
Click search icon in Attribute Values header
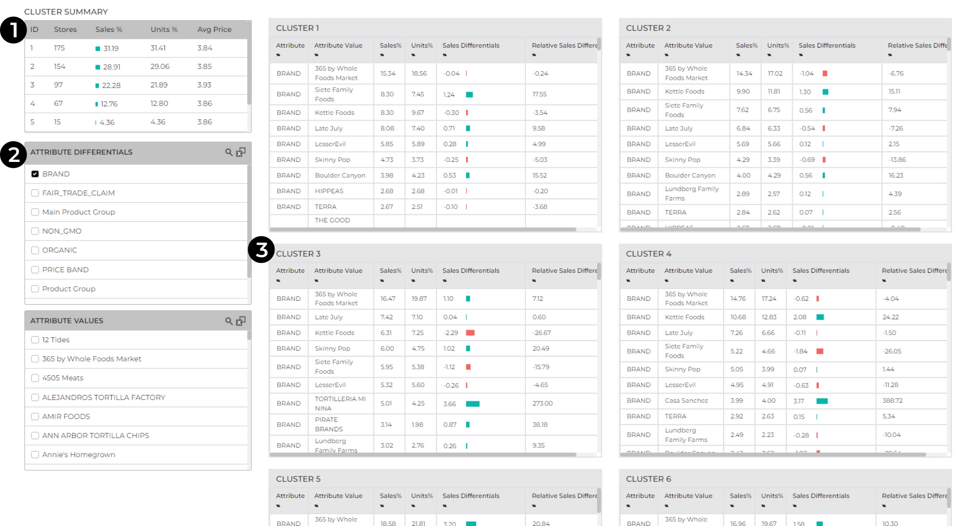click(x=228, y=321)
